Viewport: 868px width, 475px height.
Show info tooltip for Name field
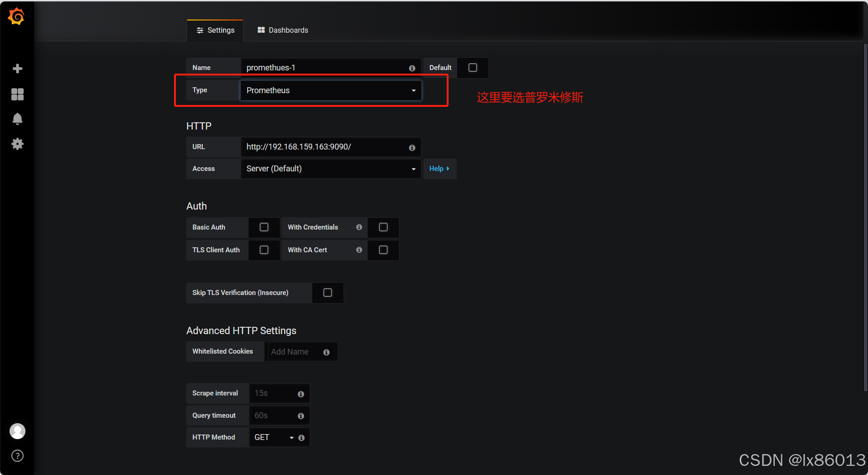(x=412, y=68)
